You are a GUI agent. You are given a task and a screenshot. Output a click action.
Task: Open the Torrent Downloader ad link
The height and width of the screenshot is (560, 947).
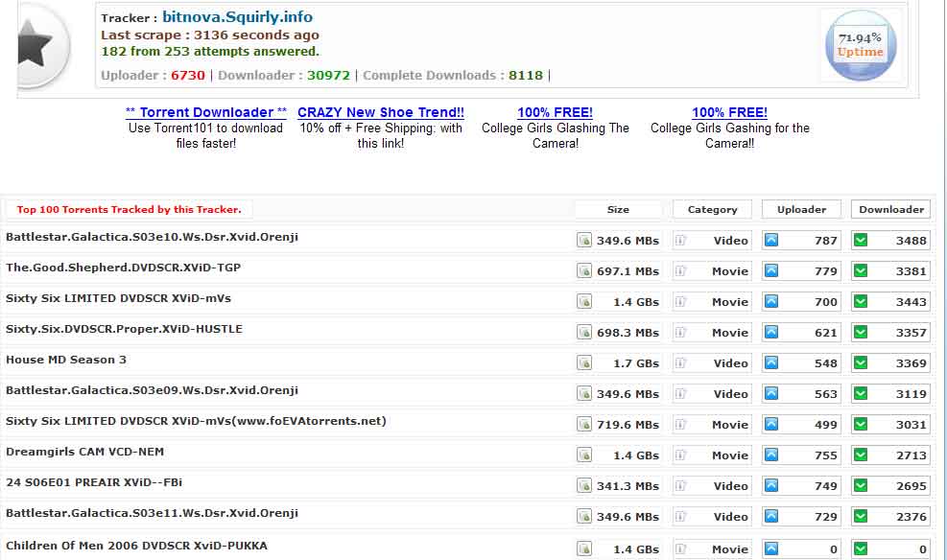tap(206, 112)
